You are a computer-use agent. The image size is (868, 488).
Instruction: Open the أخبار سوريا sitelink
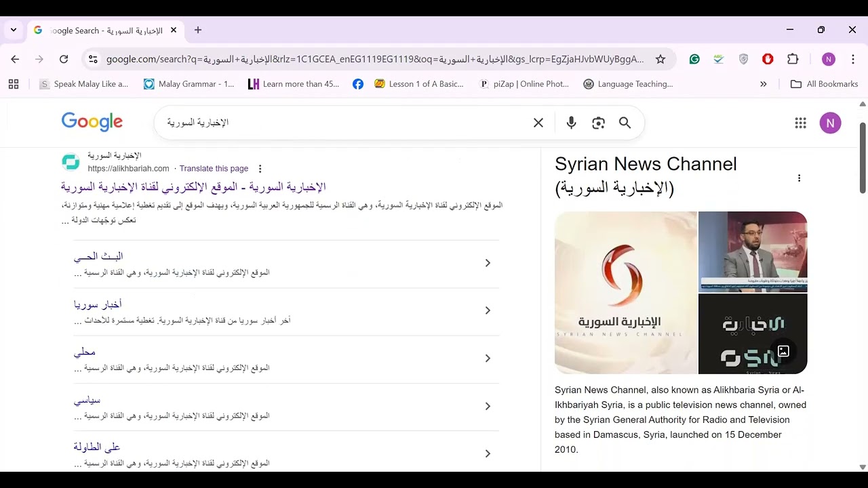coord(98,304)
